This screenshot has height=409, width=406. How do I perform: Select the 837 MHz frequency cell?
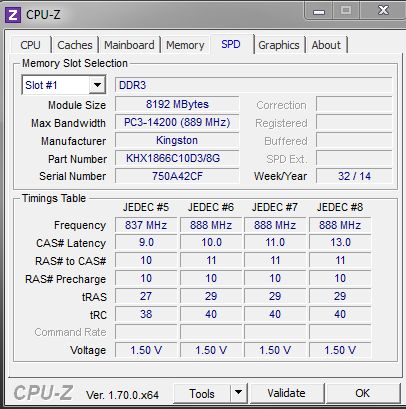(x=146, y=225)
